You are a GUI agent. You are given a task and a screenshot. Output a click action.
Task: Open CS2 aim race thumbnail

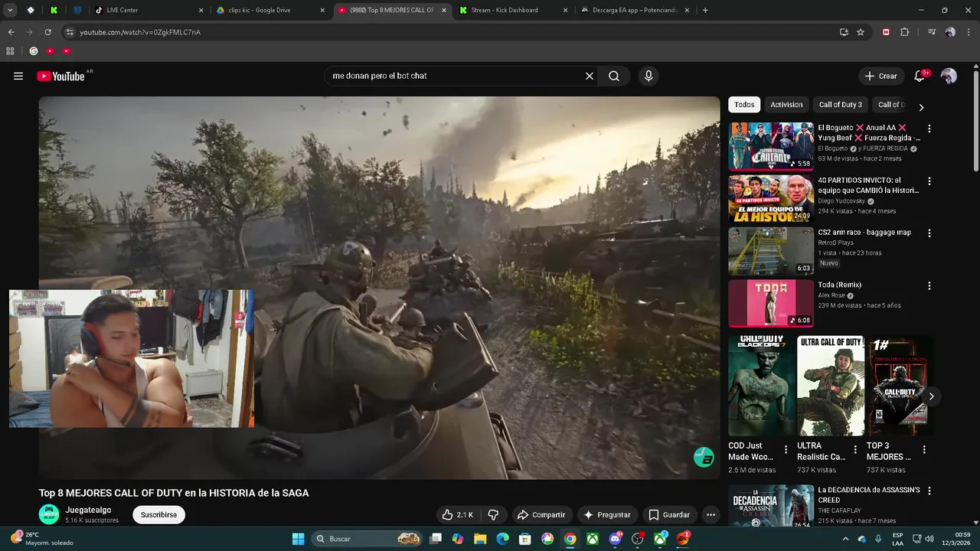pyautogui.click(x=771, y=250)
